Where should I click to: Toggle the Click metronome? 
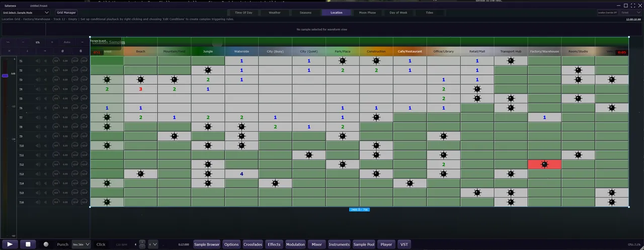101,244
